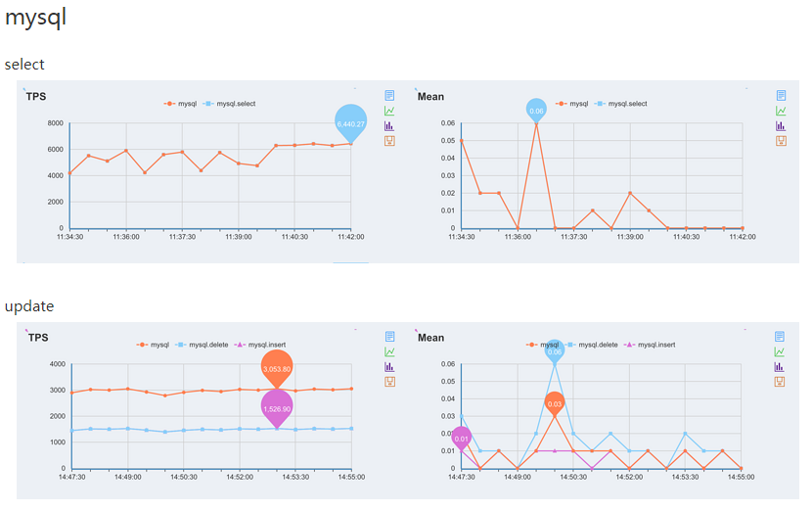Toggle mysql.insert legend in update Mean chart

[x=650, y=345]
